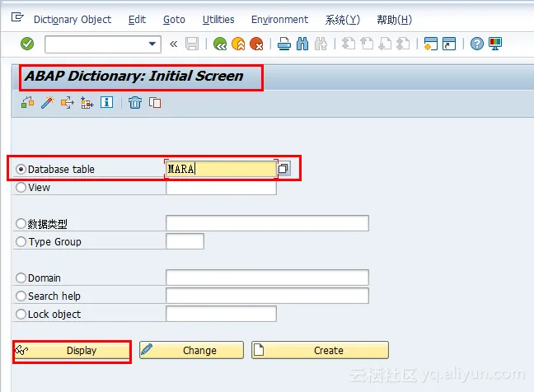
Task: Open the Goto menu
Action: tap(174, 20)
